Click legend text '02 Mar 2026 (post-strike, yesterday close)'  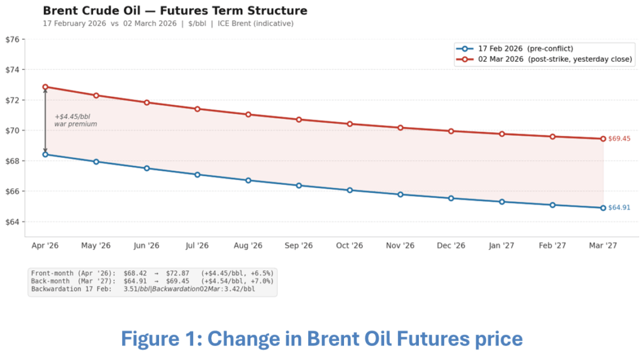point(555,59)
